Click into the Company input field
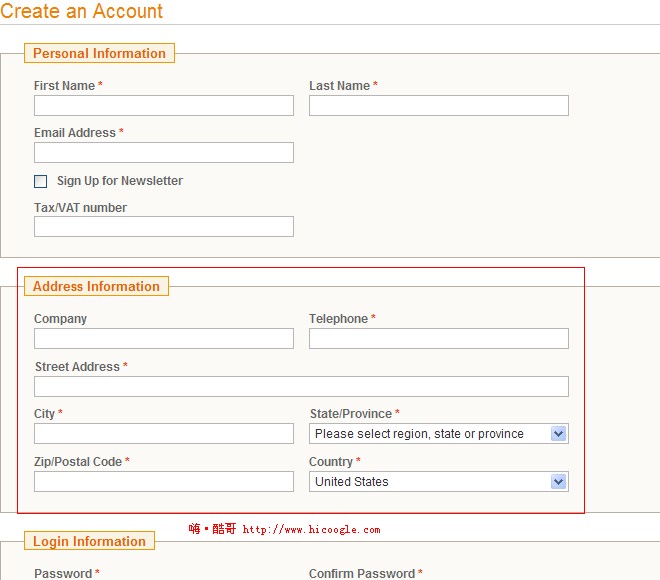 tap(164, 339)
